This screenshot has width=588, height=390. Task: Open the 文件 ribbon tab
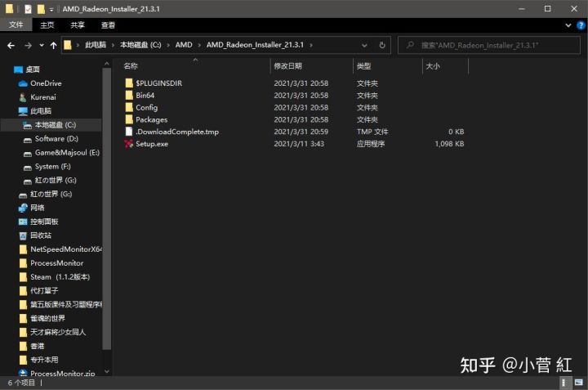point(16,25)
